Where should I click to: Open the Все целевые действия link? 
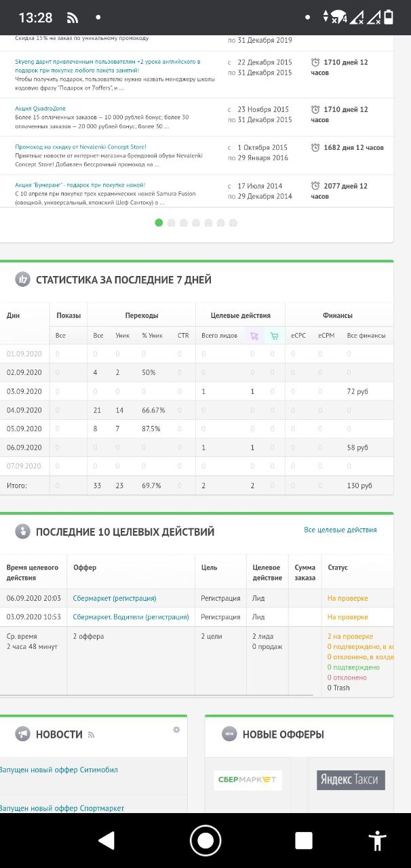340,530
